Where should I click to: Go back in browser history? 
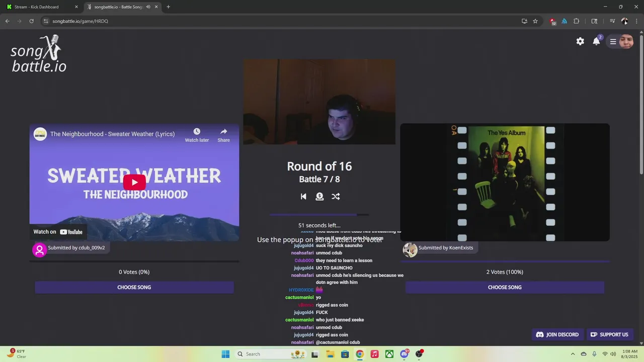[x=7, y=21]
